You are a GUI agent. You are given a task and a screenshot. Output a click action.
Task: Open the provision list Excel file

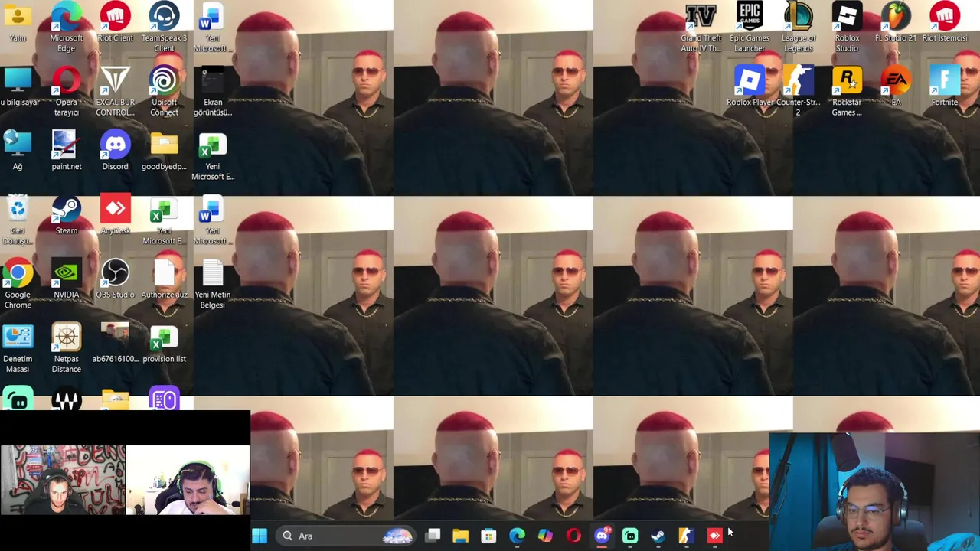coord(164,344)
